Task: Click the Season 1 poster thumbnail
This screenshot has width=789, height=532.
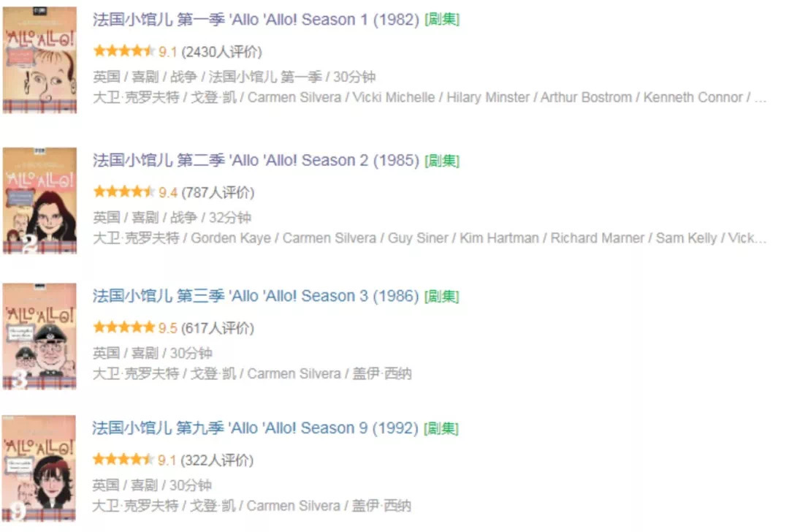Action: (39, 60)
